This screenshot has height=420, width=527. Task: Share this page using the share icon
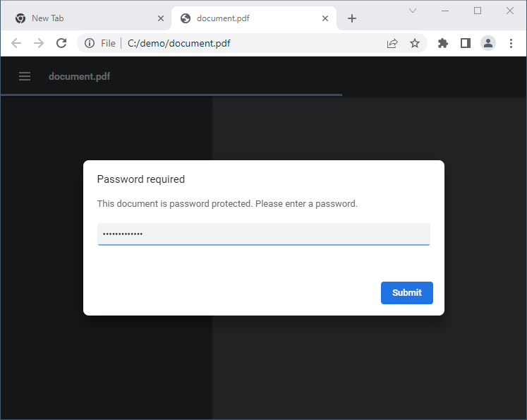click(392, 43)
